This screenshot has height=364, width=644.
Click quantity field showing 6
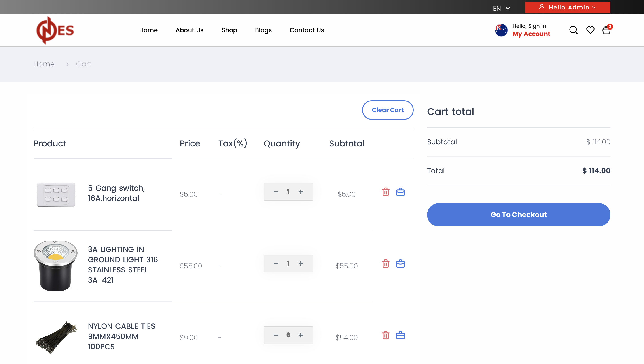pyautogui.click(x=288, y=335)
